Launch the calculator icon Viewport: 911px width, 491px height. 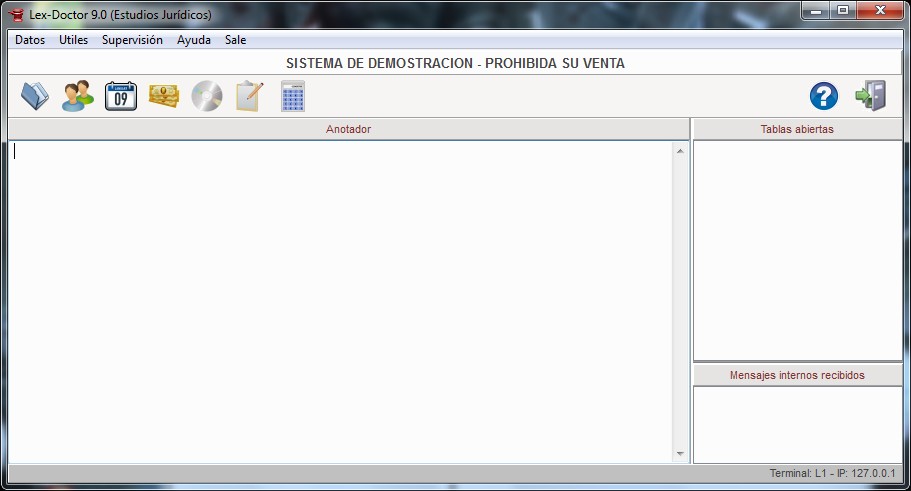tap(293, 96)
